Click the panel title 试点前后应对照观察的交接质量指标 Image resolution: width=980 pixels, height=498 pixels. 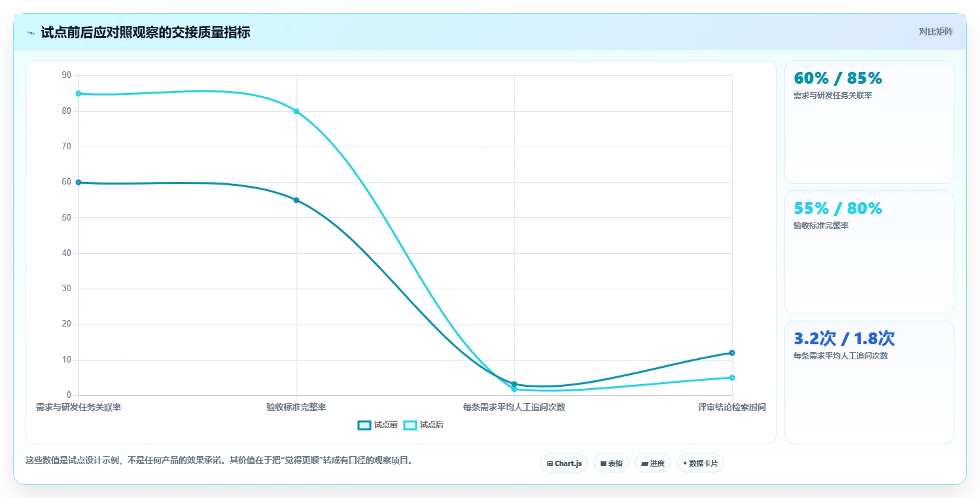click(145, 33)
